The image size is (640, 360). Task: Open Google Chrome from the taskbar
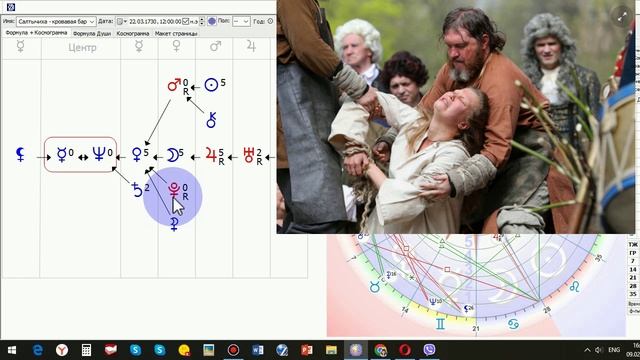[x=380, y=350]
